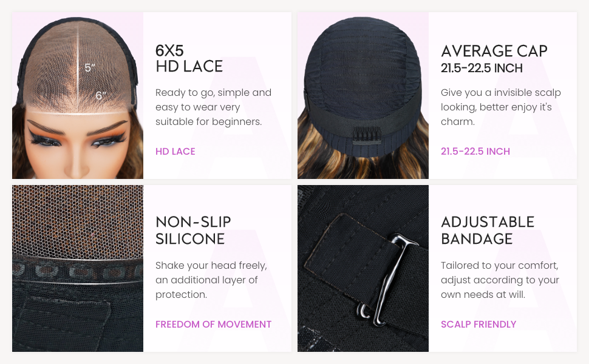Select the FREEDOM OF MOVEMENT label
Viewport: 589px width, 364px height.
(213, 324)
